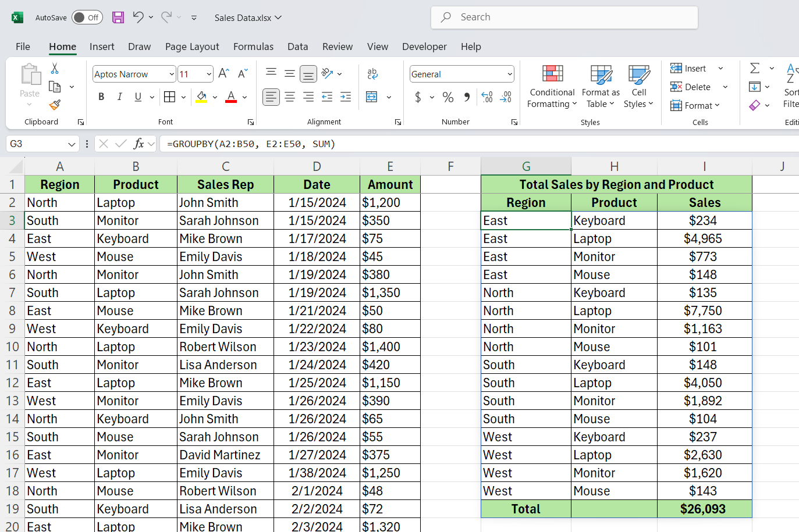The width and height of the screenshot is (799, 532).
Task: Expand the Name Box dropdown arrow
Action: pyautogui.click(x=72, y=144)
